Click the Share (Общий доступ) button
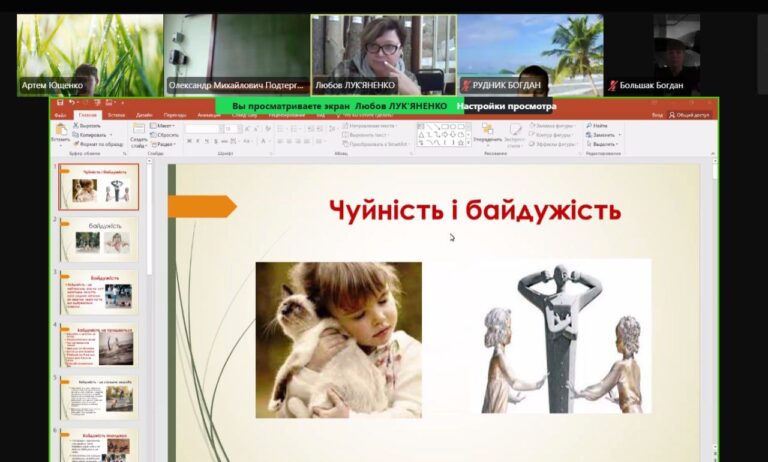 coord(689,115)
